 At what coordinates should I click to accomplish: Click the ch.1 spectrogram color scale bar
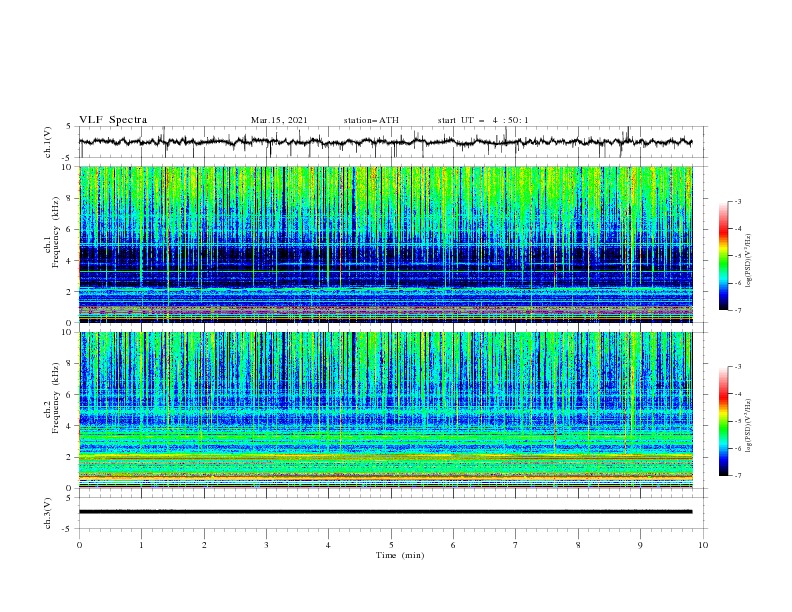(x=724, y=255)
